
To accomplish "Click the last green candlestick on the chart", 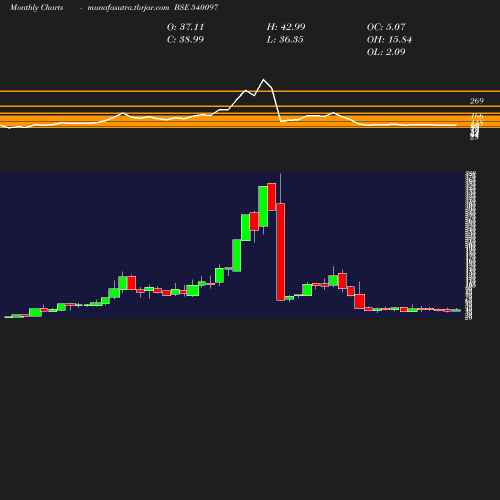I will pos(456,310).
